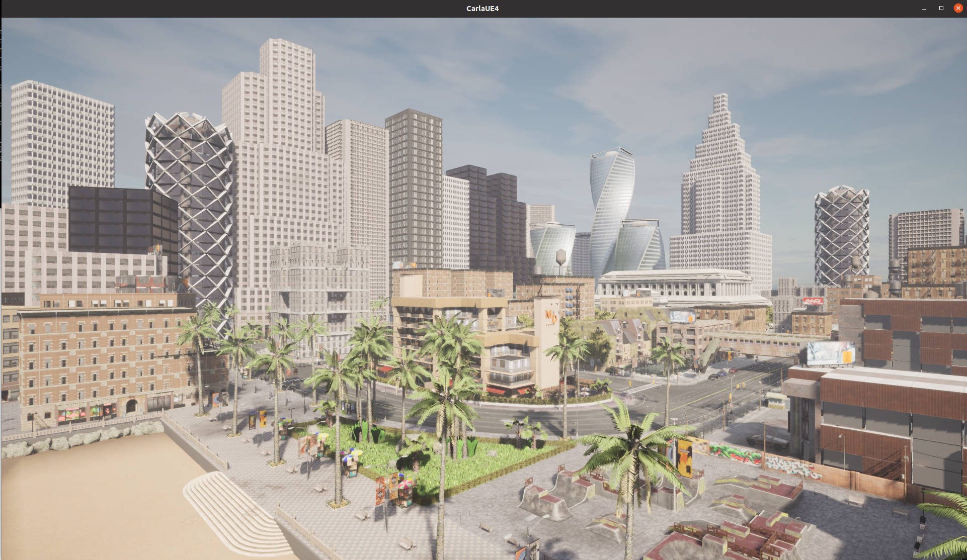Select the twisted glass skyscraper

pyautogui.click(x=611, y=201)
